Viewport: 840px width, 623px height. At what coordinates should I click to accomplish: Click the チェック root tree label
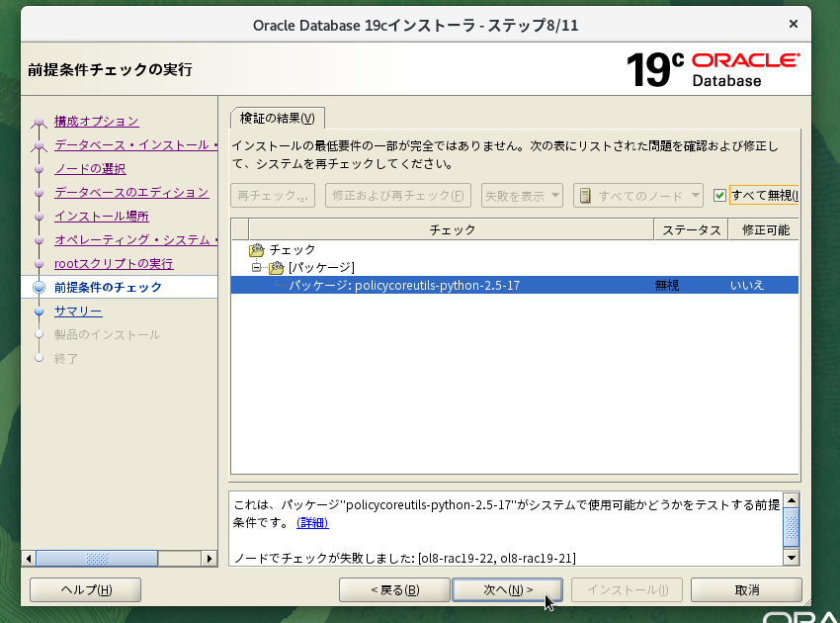[292, 250]
